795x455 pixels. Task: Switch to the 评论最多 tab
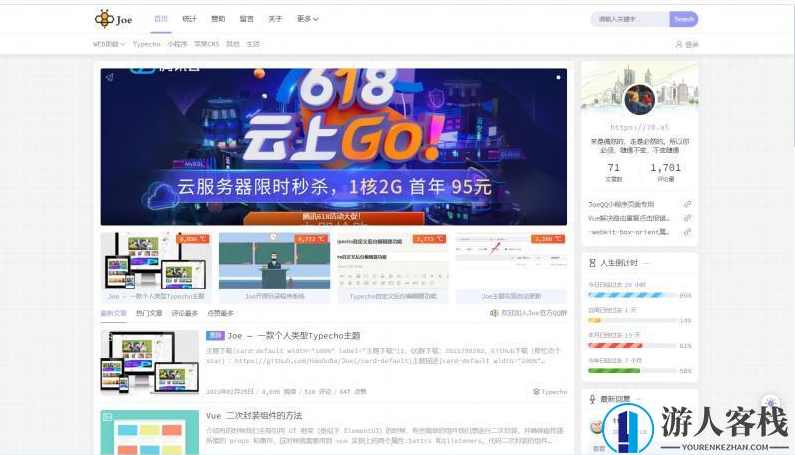click(185, 313)
